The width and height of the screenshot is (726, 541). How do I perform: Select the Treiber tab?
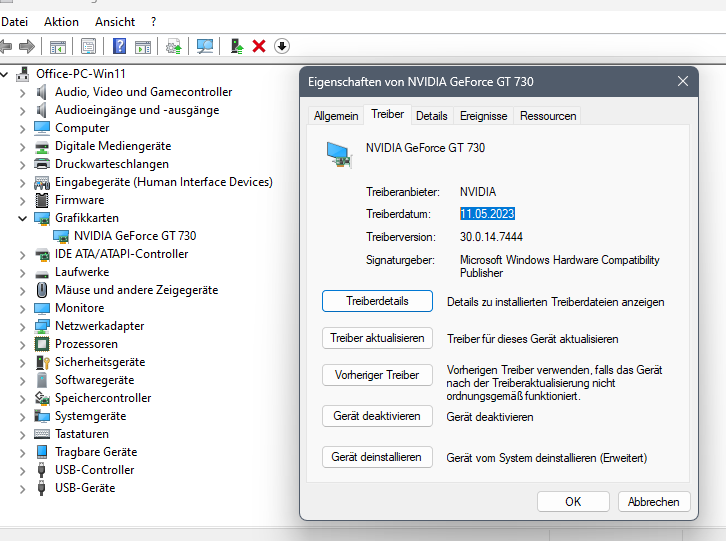click(x=388, y=114)
